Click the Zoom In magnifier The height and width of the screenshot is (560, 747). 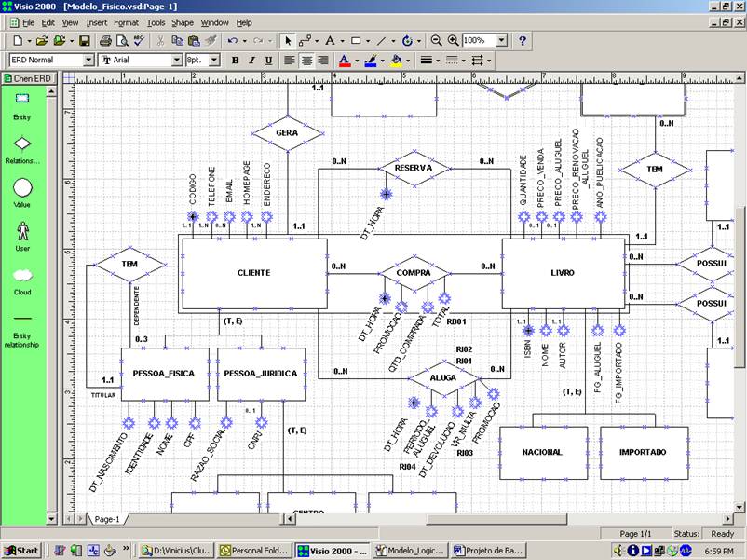coord(454,41)
